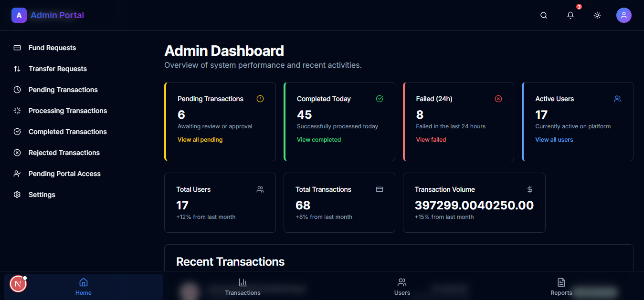Click the transaction volume value 397299.0040250.00
The height and width of the screenshot is (300, 644).
tap(475, 205)
